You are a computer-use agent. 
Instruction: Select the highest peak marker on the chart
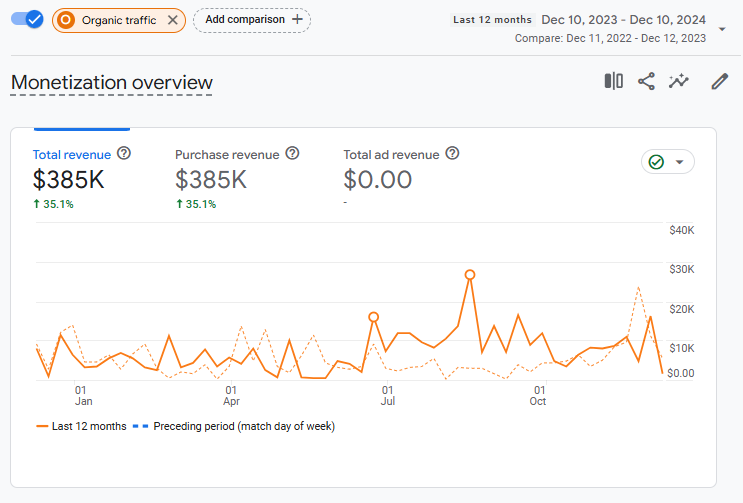coord(469,274)
